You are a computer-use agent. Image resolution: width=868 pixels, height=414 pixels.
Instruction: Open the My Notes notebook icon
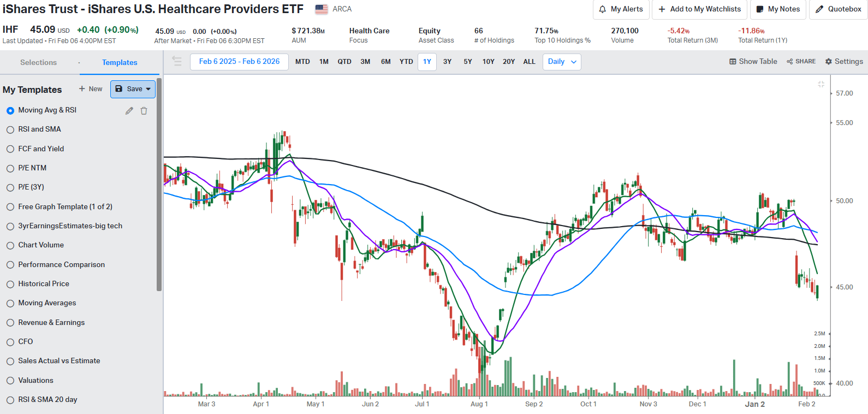pyautogui.click(x=759, y=9)
